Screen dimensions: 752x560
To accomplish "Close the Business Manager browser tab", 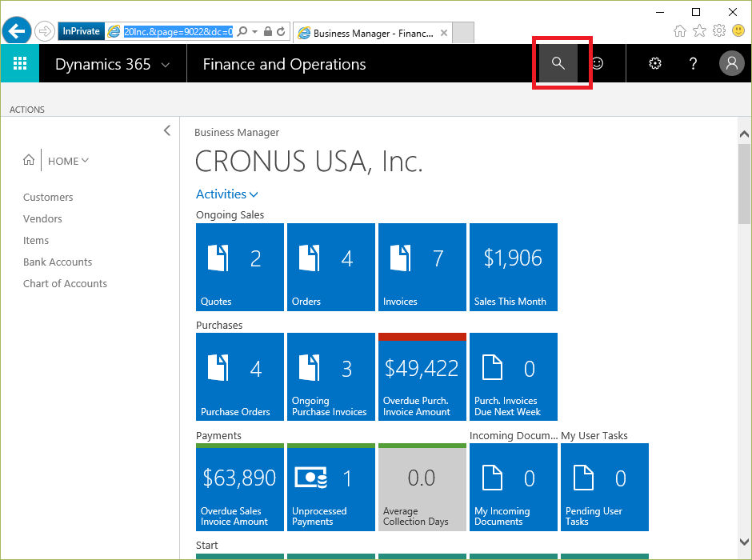I will coord(444,33).
